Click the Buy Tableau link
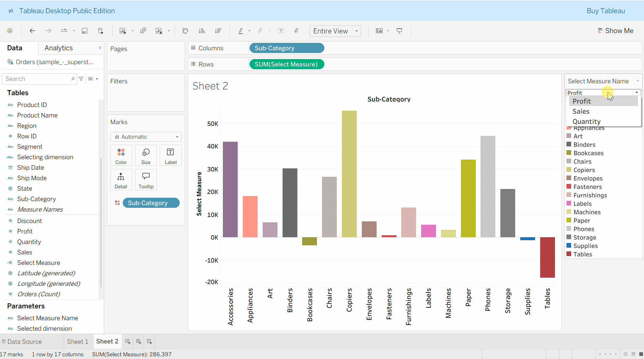Viewport: 644px width, 359px height. pos(606,11)
